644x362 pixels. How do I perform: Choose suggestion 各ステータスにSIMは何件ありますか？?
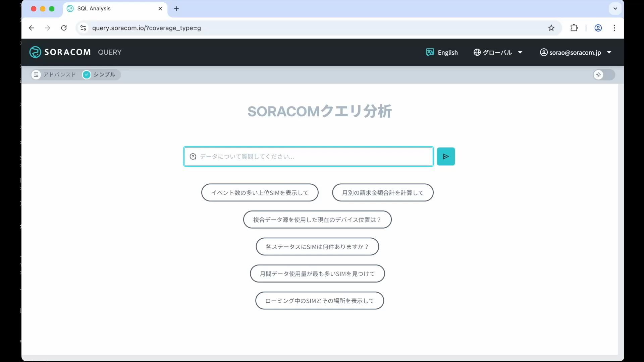tap(317, 247)
